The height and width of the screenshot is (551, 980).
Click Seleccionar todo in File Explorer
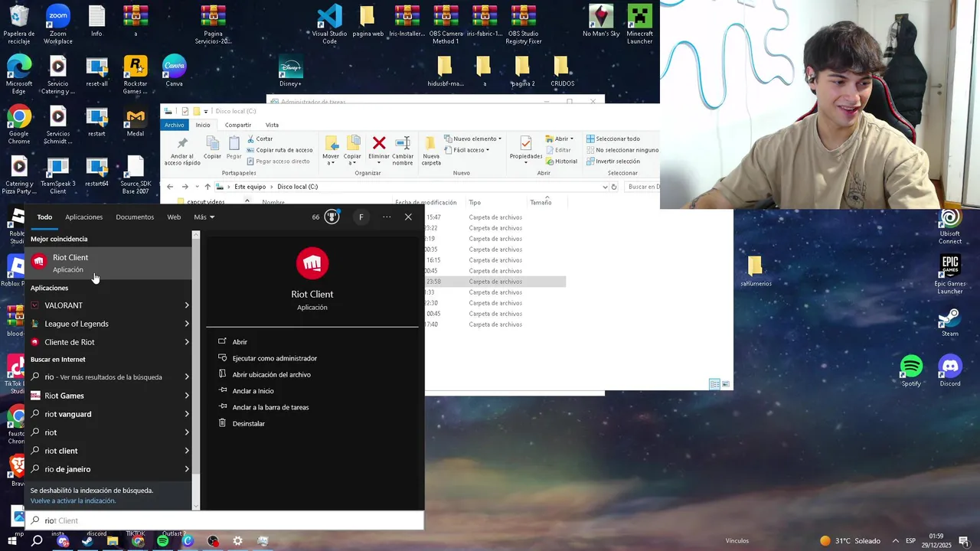[x=612, y=139]
